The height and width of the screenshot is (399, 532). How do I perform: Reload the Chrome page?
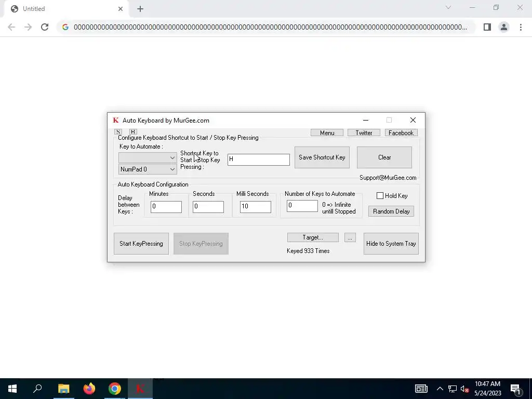pos(45,27)
